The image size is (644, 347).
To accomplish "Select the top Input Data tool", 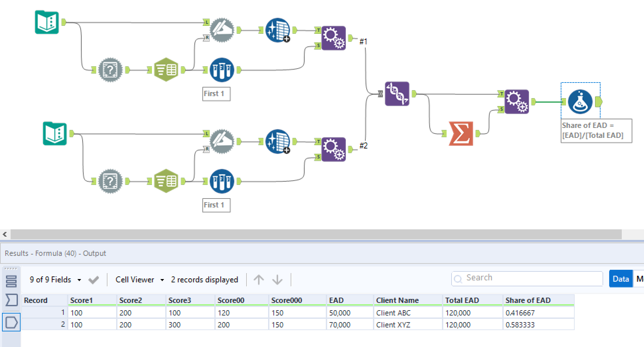I will pos(46,23).
